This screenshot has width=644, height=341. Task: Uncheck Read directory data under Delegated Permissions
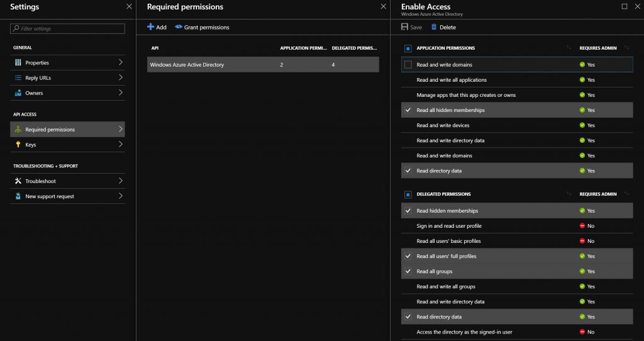tap(408, 316)
